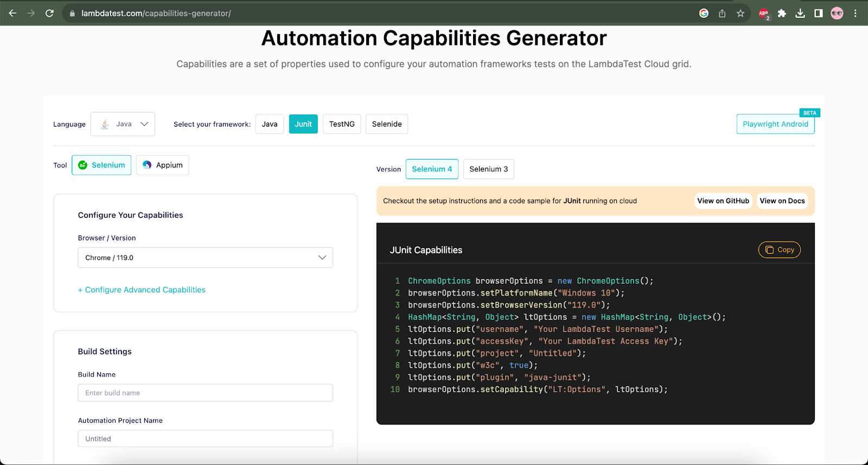Expand Configure Advanced Capabilities
The width and height of the screenshot is (868, 465).
[142, 290]
